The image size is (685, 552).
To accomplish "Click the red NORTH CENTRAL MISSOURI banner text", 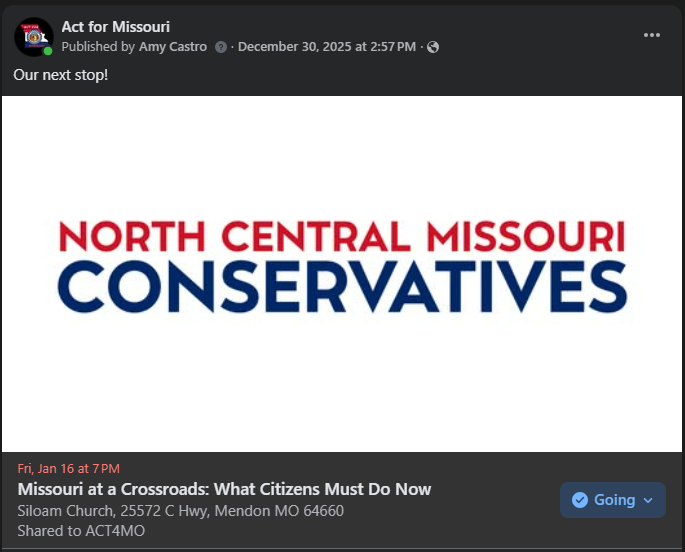I will (x=342, y=236).
